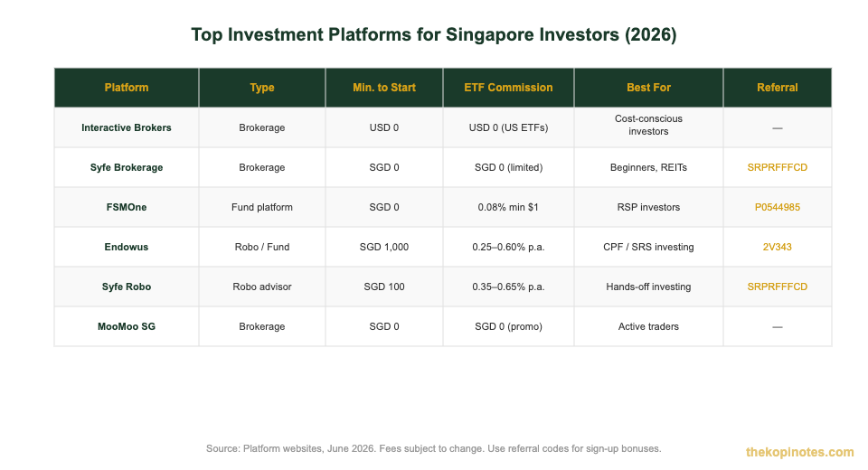Click referral code SRPRFFFCD in Syfe Robo row

tap(778, 287)
